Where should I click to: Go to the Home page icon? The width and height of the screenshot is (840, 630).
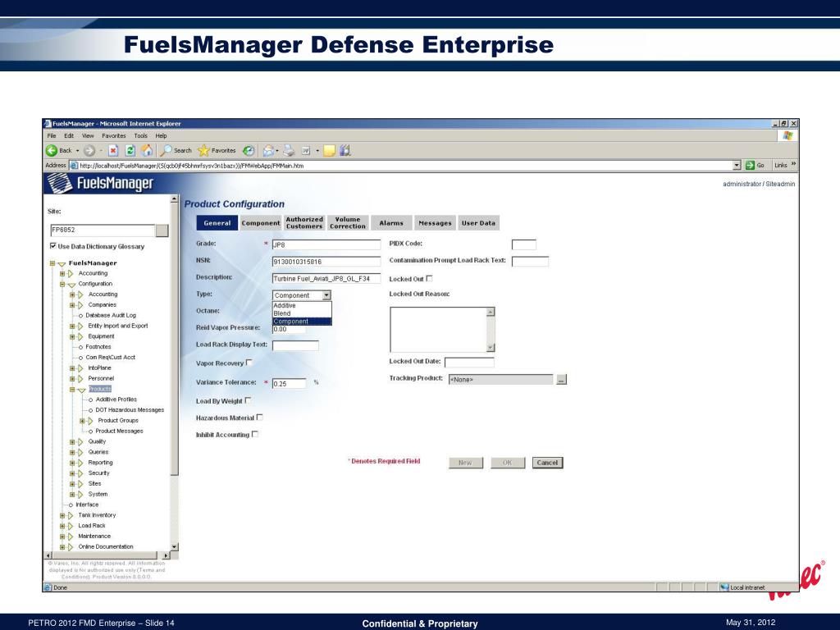pyautogui.click(x=147, y=151)
